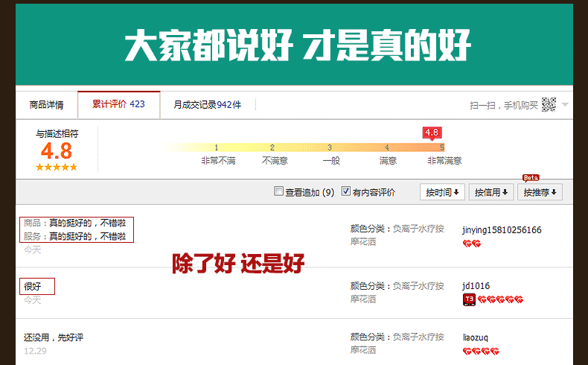Open reviewer liaozuq profile

tap(476, 337)
